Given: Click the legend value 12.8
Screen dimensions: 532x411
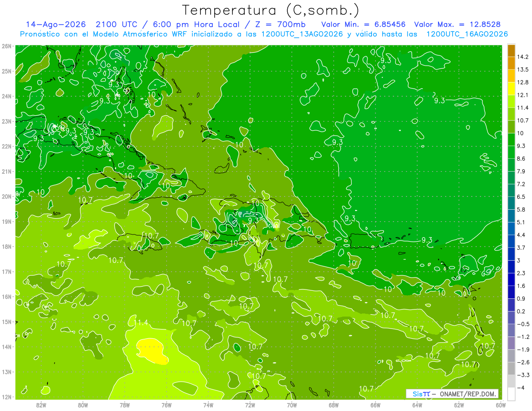Looking at the screenshot, I should pyautogui.click(x=523, y=82).
